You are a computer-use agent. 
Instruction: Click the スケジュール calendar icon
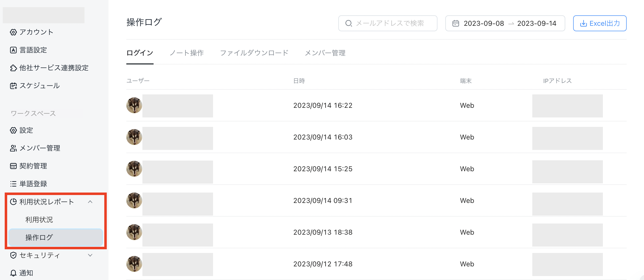click(13, 86)
